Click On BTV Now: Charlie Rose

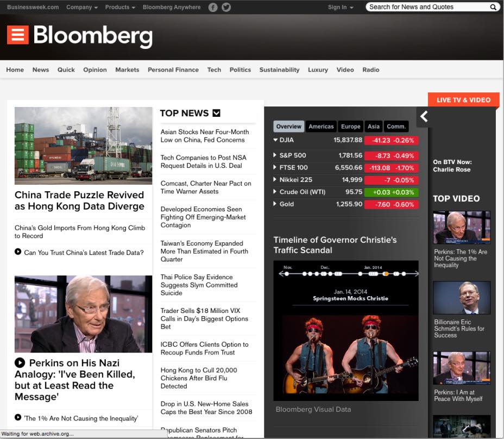[x=452, y=166]
